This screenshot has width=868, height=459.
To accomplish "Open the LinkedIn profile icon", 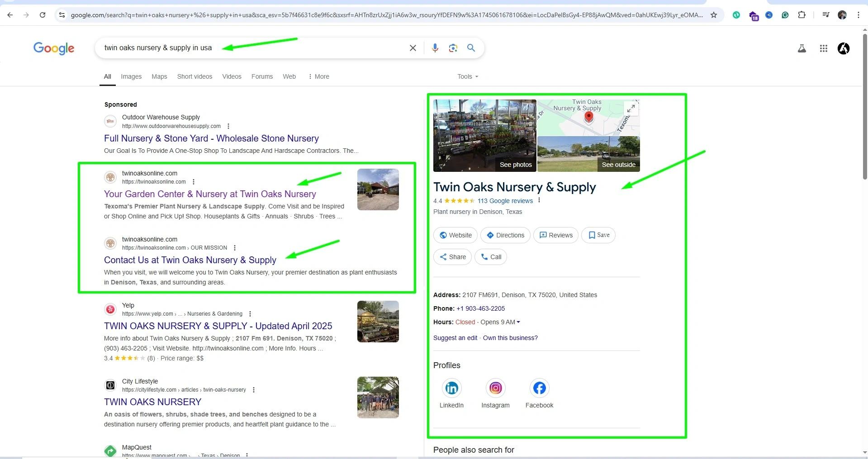I will pyautogui.click(x=451, y=388).
